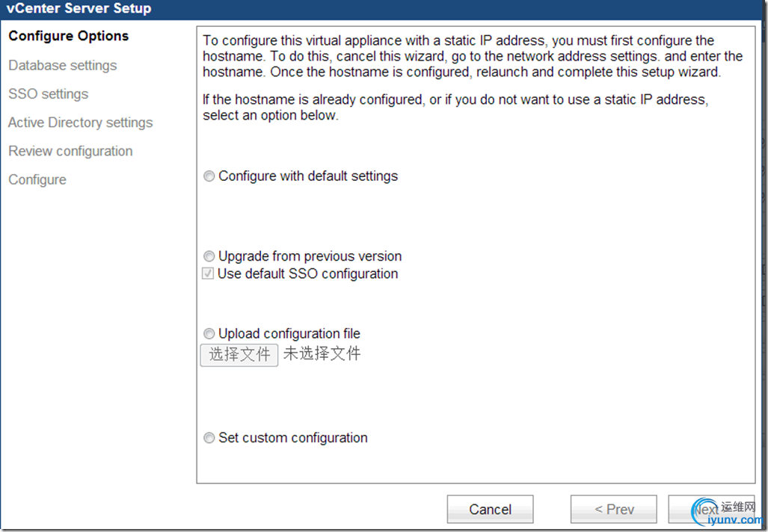Go to the Database settings step
Screen dimensions: 768x532
tap(62, 65)
